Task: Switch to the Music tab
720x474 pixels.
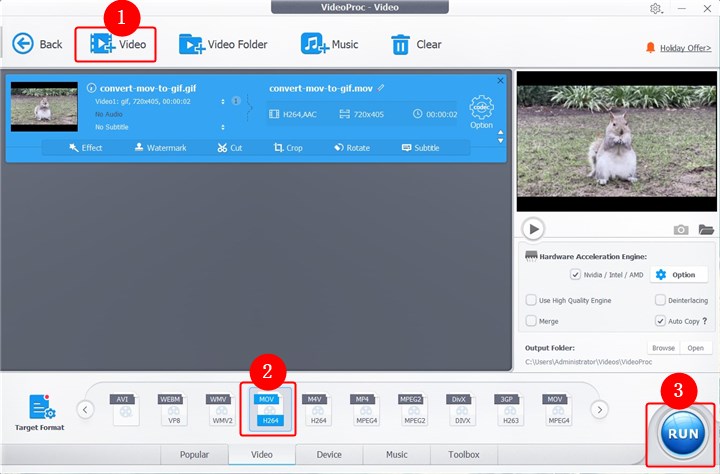Action: point(397,454)
